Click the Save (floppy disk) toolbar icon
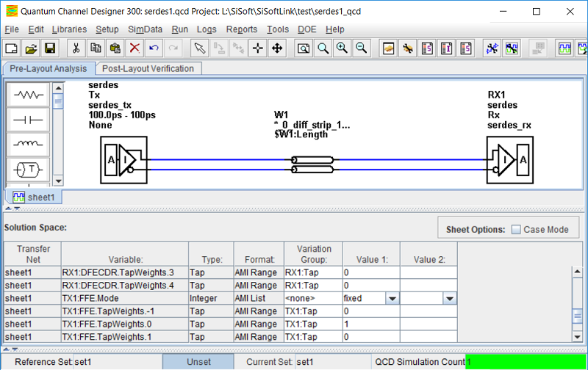Screen dimensions: 588x370 (x=50, y=48)
